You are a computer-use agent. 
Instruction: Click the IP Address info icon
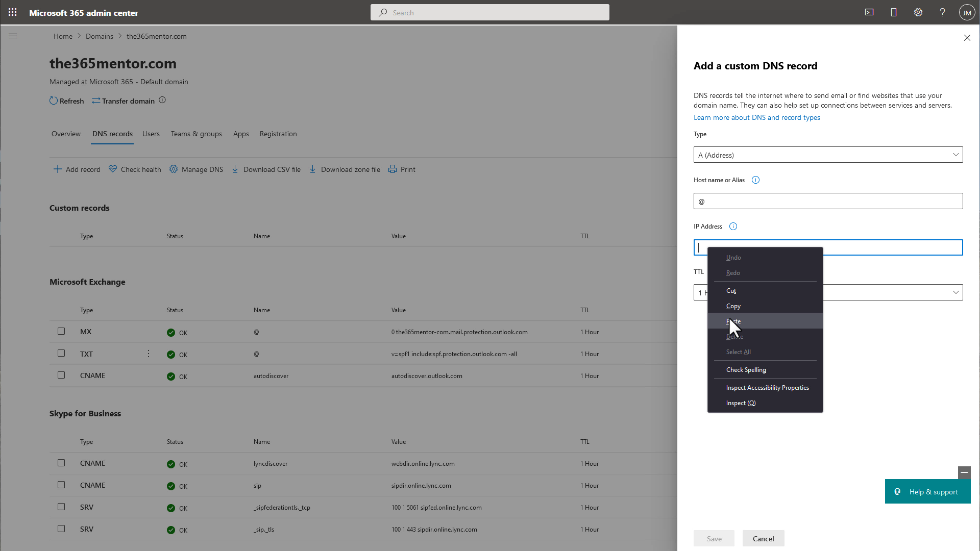733,227
